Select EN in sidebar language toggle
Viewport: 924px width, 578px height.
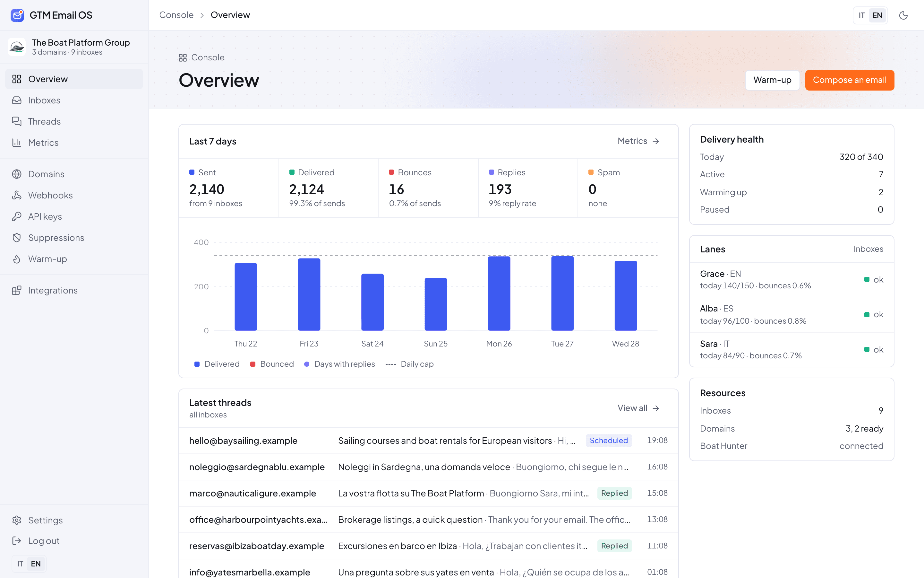pos(36,564)
